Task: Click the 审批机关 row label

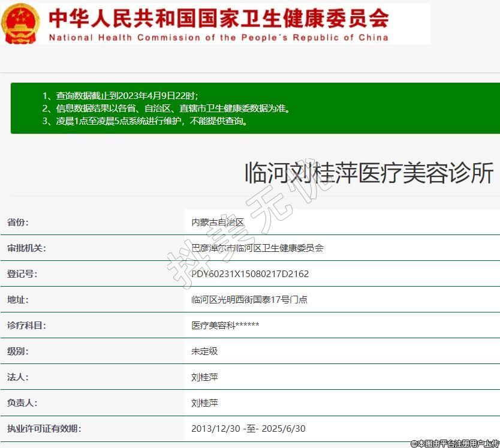Action: point(26,248)
